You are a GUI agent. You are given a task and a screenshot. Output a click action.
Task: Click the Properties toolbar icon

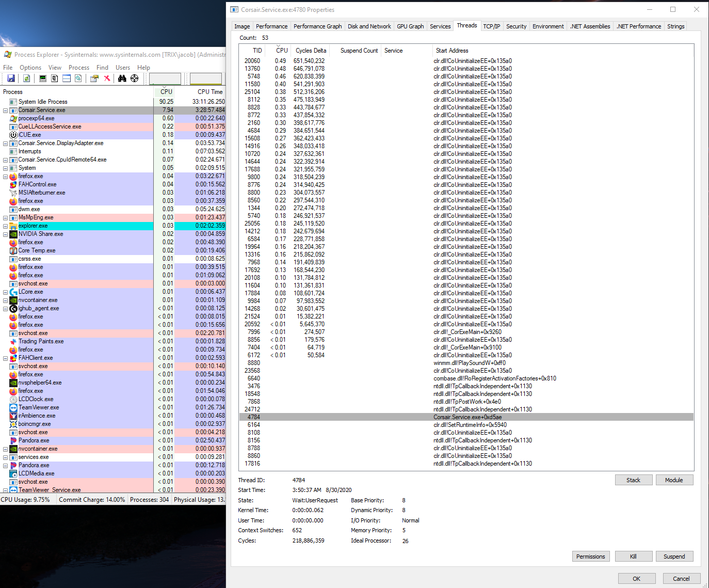tap(94, 78)
